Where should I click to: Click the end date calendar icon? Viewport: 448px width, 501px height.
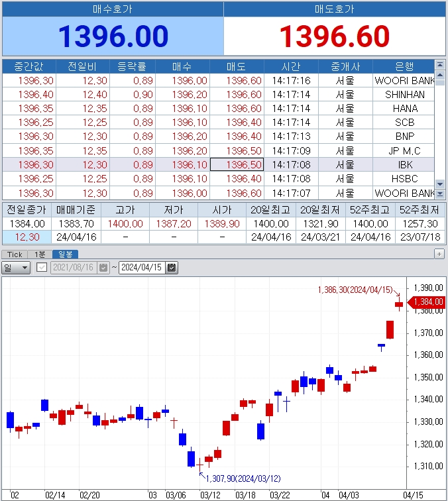point(172,268)
